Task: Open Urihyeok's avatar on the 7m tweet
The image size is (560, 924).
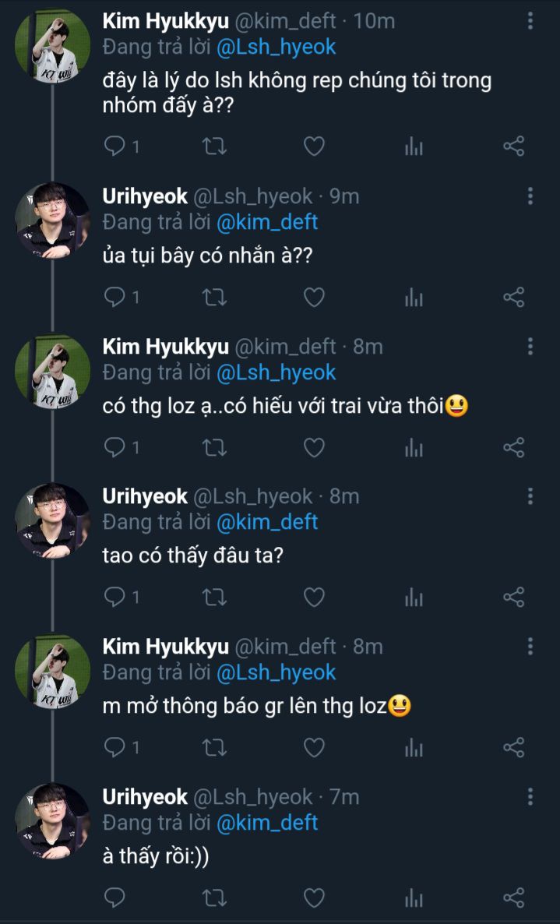Action: coord(53,821)
